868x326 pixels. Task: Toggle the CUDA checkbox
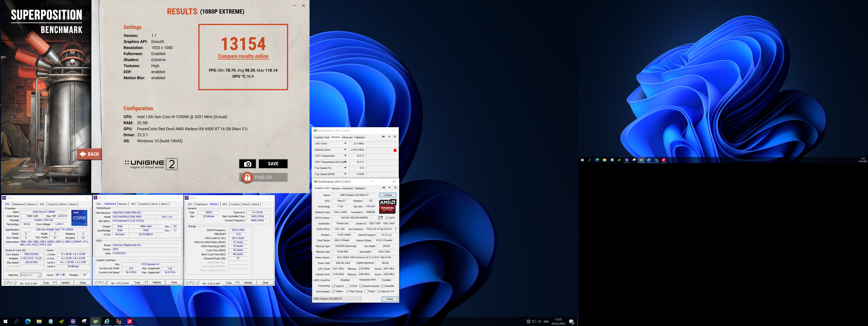coord(348,286)
